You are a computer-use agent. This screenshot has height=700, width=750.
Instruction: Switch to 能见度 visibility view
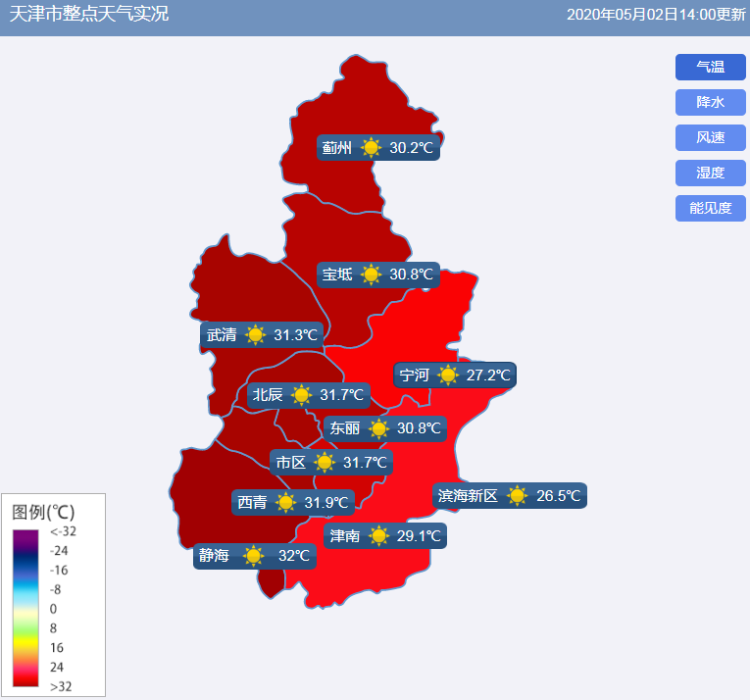pyautogui.click(x=710, y=209)
